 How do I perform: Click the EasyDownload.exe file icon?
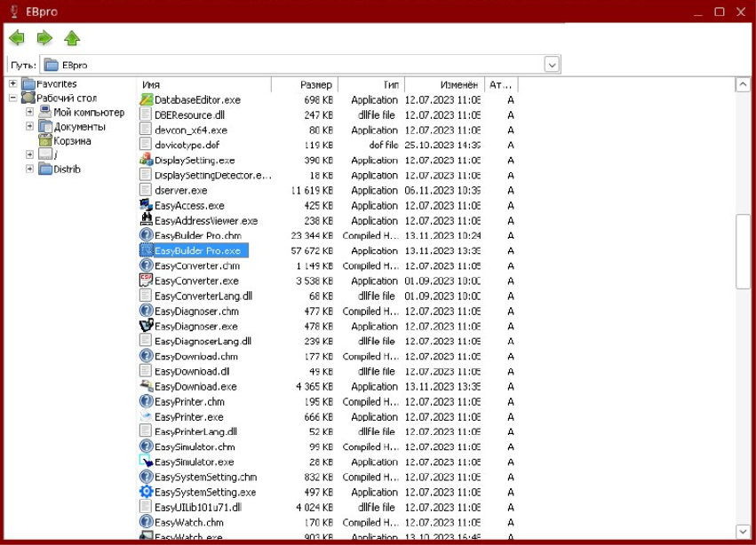pos(146,386)
